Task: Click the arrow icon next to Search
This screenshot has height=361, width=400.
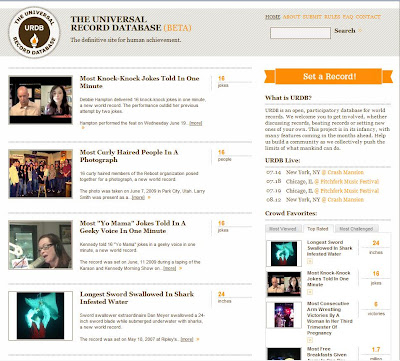Action: pos(360,31)
